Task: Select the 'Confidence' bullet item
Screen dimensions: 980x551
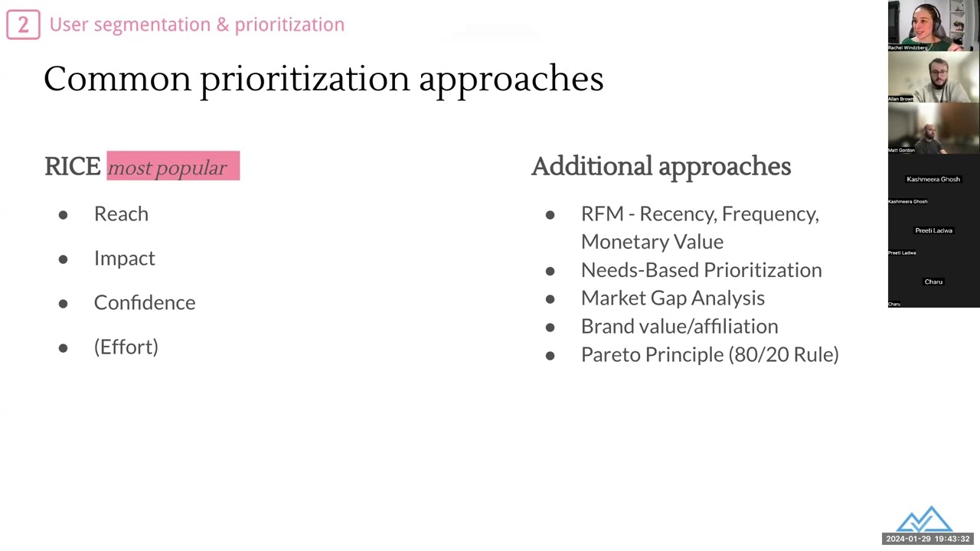Action: click(145, 302)
